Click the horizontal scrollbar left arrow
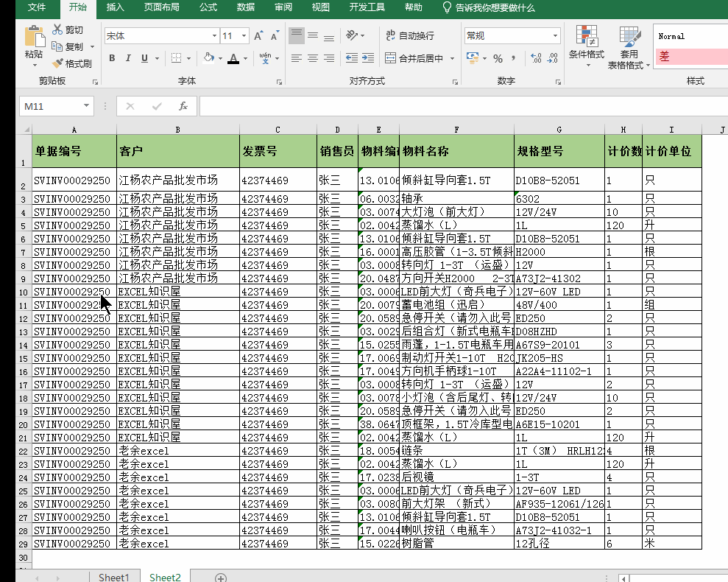728x582 pixels. pos(624,578)
